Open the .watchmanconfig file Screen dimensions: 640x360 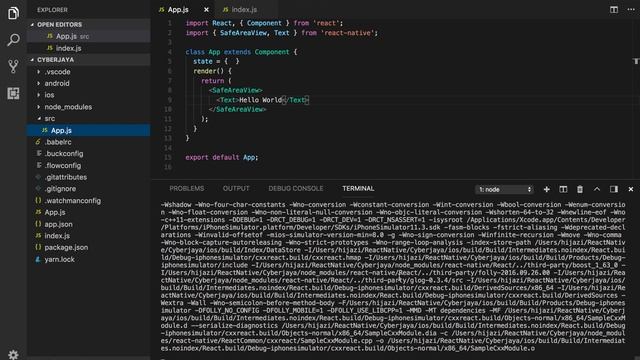73,201
